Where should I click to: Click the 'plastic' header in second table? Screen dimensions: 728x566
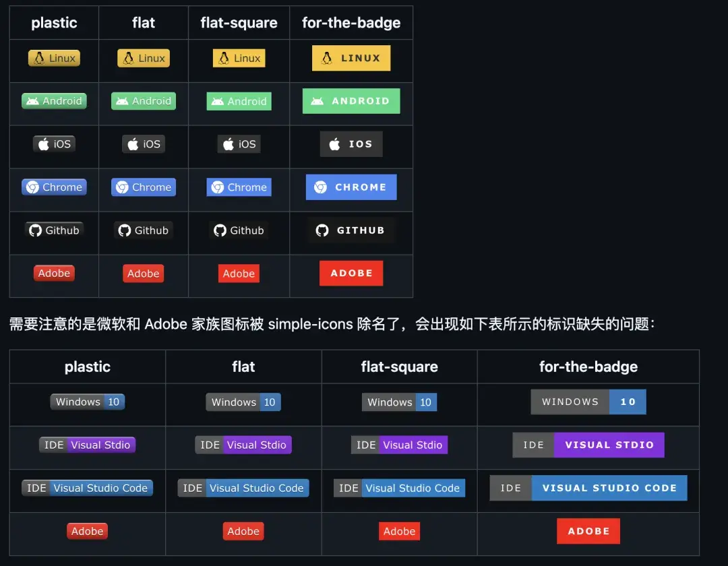87,367
